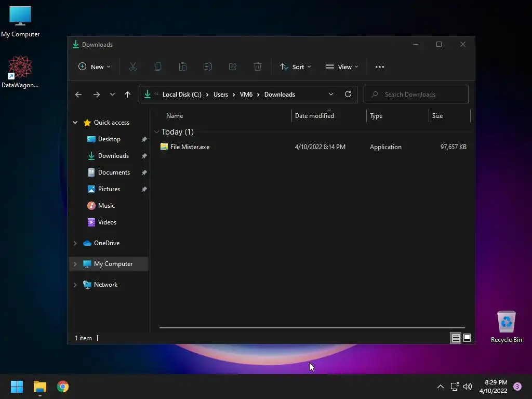532x399 pixels.
Task: Click the Copy icon in toolbar
Action: (x=158, y=67)
